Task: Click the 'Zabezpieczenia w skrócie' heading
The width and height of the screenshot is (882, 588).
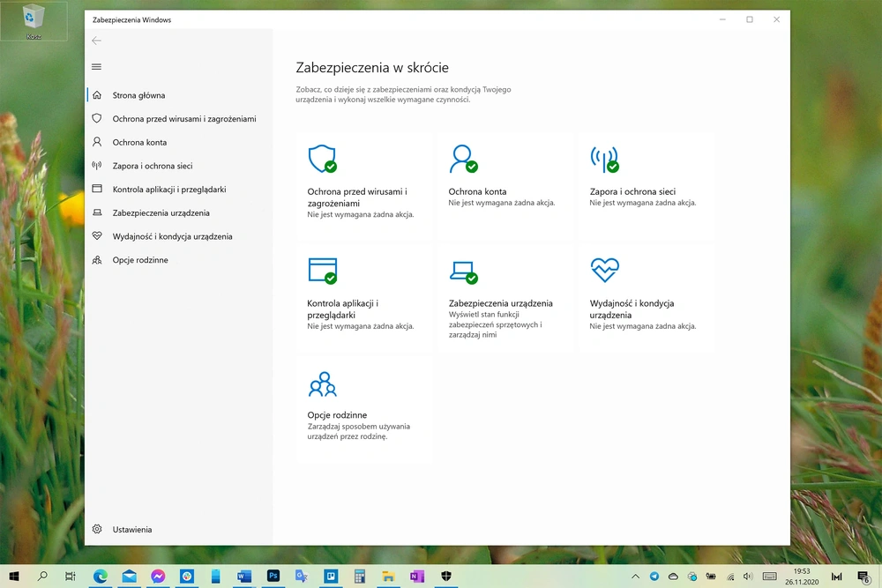Action: point(372,68)
